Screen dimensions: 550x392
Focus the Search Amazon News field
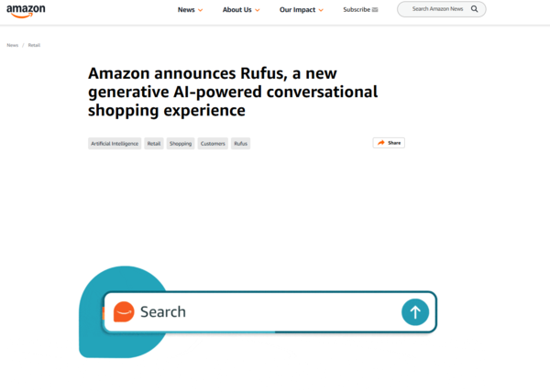point(437,9)
